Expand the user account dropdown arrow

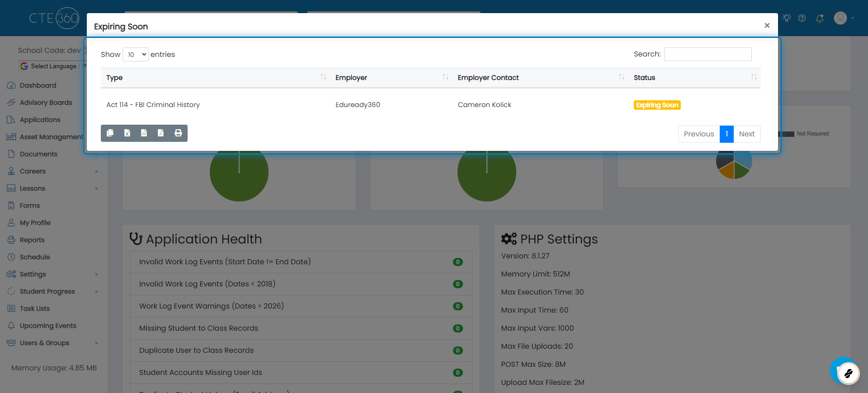[x=853, y=19]
